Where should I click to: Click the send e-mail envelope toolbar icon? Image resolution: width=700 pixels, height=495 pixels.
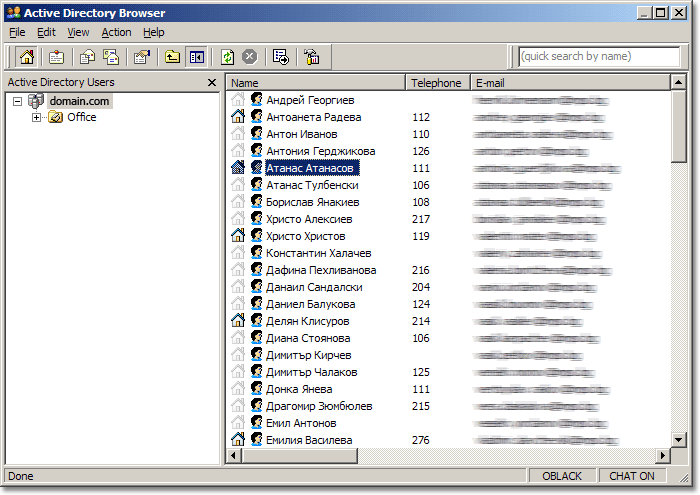point(87,57)
